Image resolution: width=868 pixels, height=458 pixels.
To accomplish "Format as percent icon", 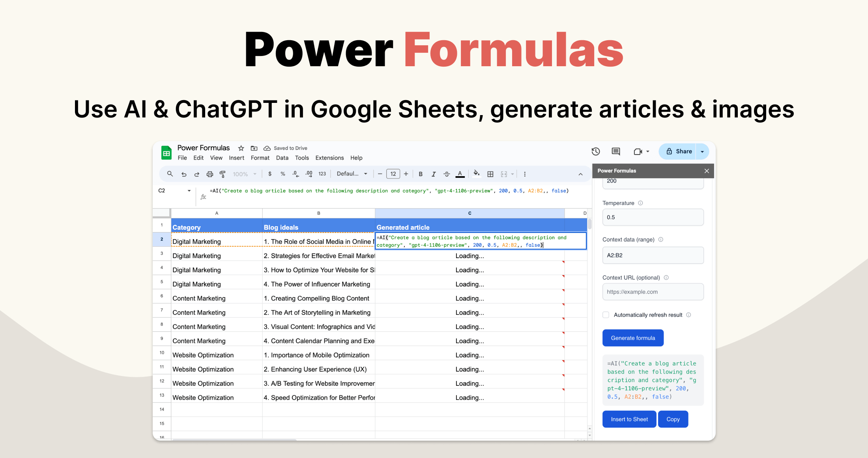I will (283, 174).
